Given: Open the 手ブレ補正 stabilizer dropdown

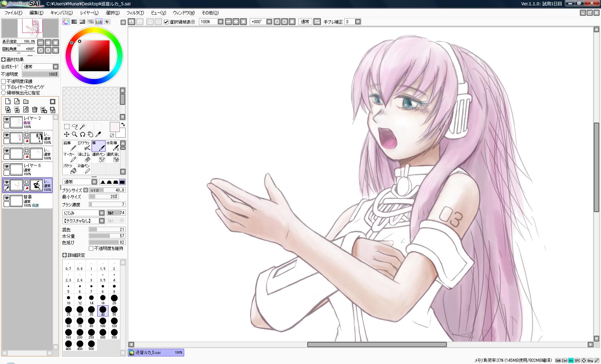Looking at the screenshot, I should click(x=357, y=22).
